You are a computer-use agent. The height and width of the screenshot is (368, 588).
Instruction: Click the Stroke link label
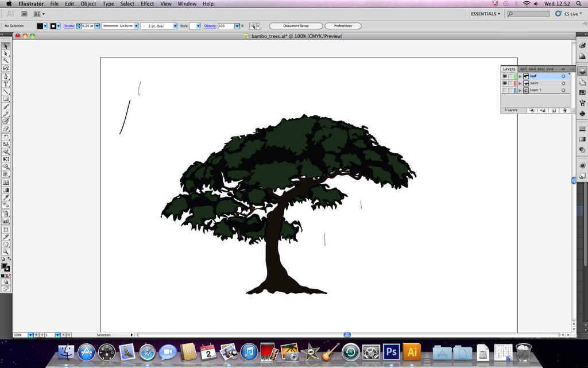point(69,26)
